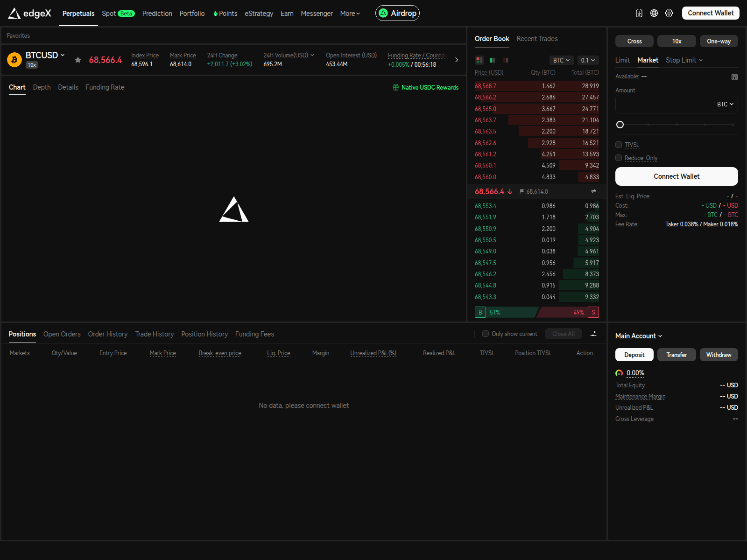Click the Airdrop button in navigation
This screenshot has width=747, height=560.
pos(397,13)
